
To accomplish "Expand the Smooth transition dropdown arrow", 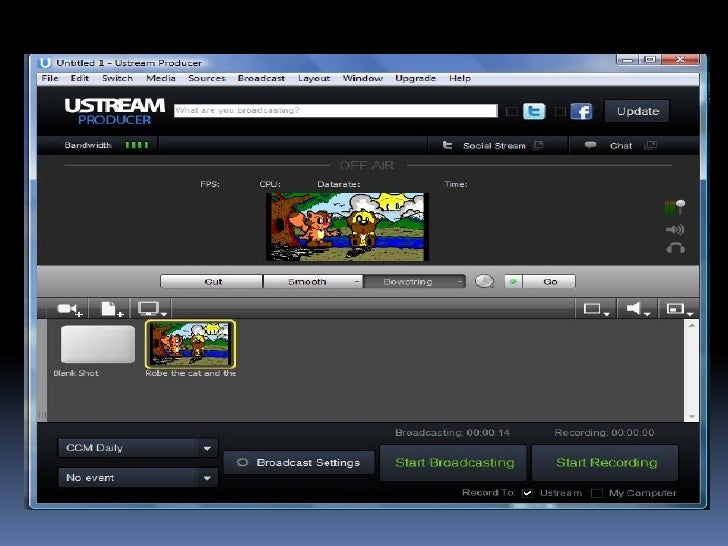I will point(357,281).
